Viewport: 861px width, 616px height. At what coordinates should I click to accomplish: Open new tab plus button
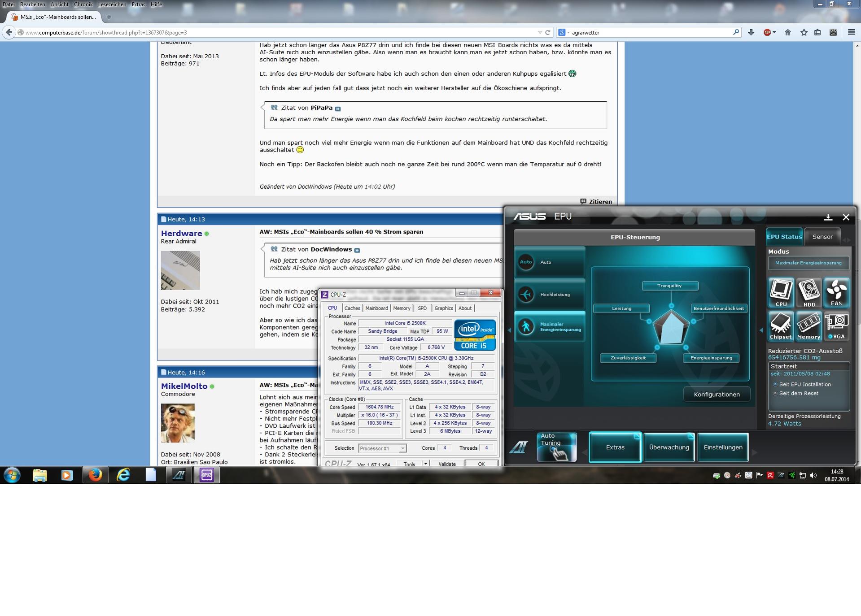(x=109, y=17)
